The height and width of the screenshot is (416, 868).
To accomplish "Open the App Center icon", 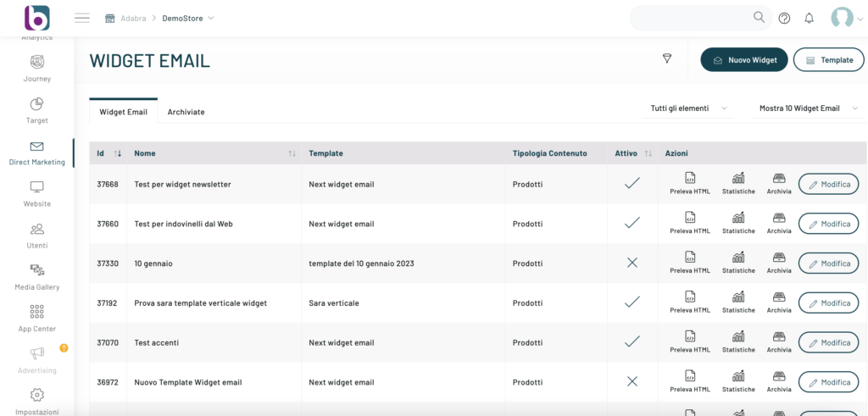I will 36,312.
